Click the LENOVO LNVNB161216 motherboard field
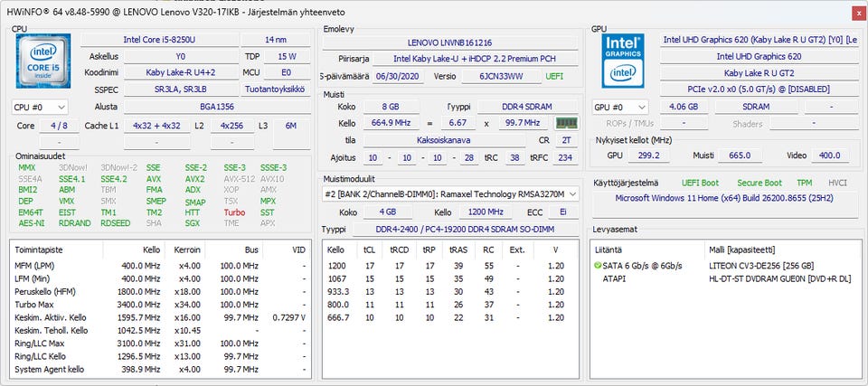Screen dimensions: 868x386 coord(450,42)
